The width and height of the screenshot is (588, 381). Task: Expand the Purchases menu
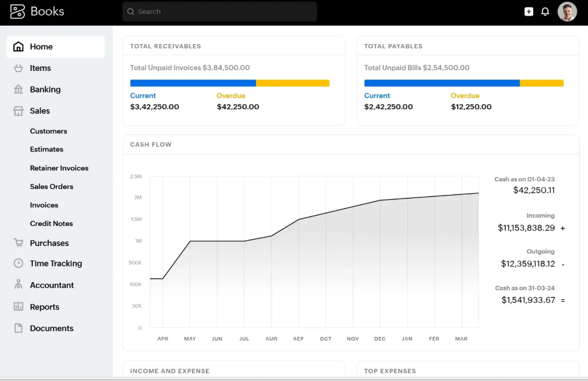point(50,243)
